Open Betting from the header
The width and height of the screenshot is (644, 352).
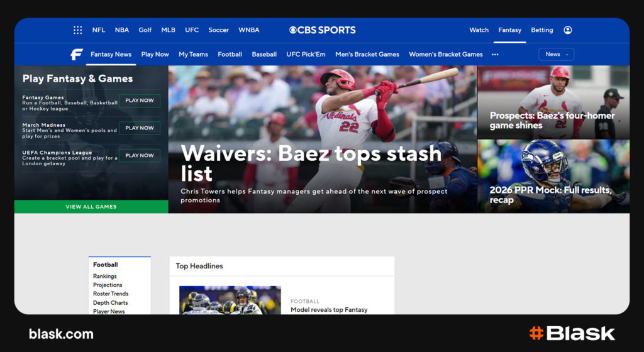tap(541, 30)
